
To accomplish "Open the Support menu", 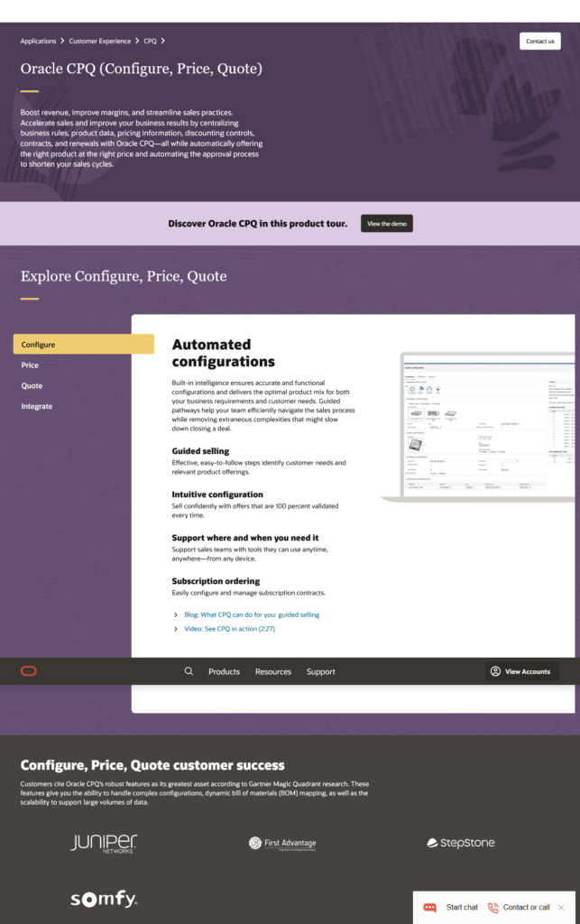I will pyautogui.click(x=321, y=671).
